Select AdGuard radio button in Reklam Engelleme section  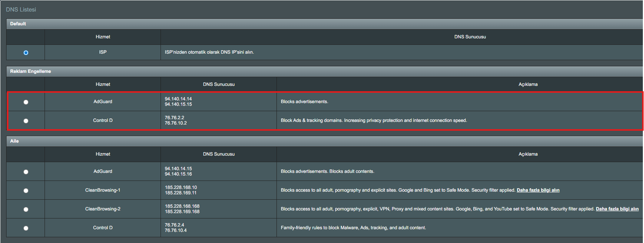pyautogui.click(x=26, y=102)
